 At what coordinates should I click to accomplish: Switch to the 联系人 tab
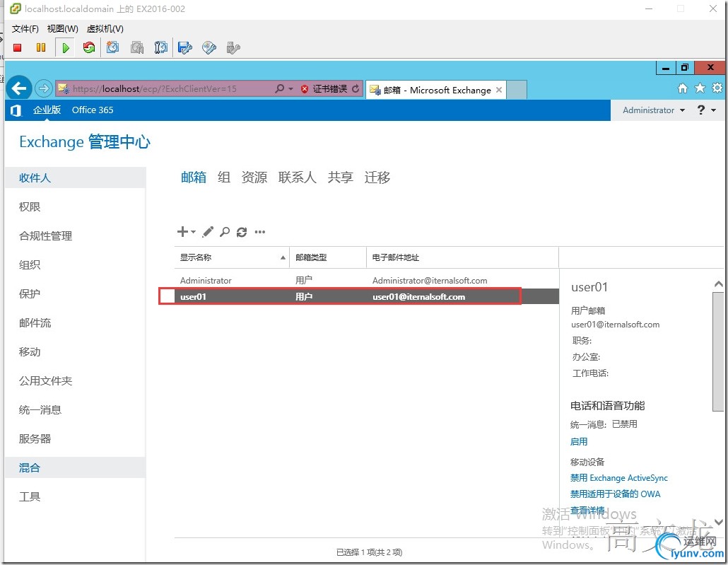[x=297, y=177]
